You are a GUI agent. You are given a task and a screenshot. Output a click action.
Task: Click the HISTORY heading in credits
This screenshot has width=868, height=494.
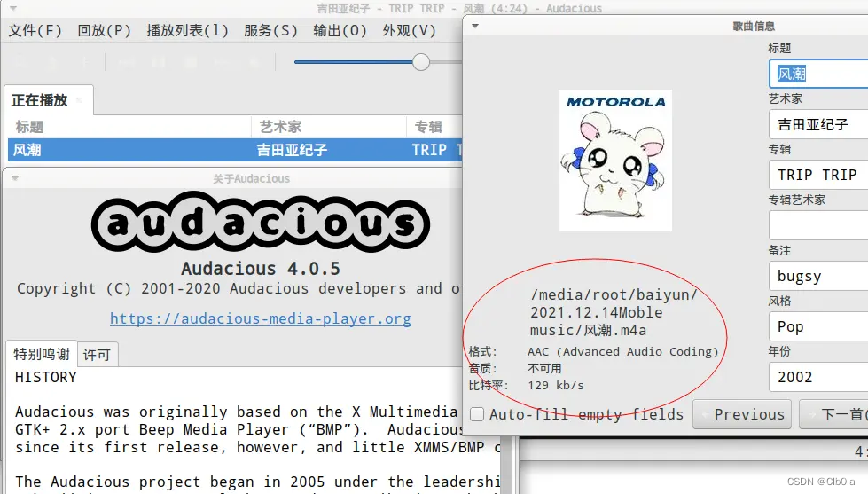coord(46,377)
